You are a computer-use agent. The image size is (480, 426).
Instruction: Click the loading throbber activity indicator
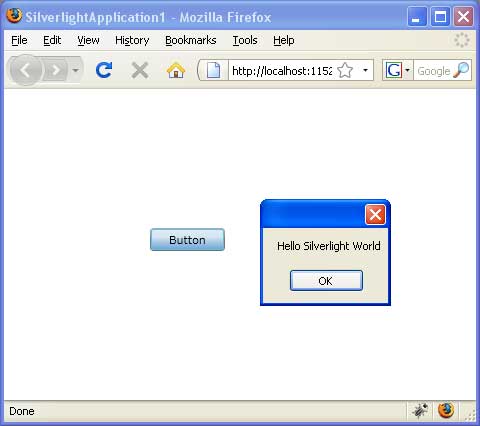462,40
